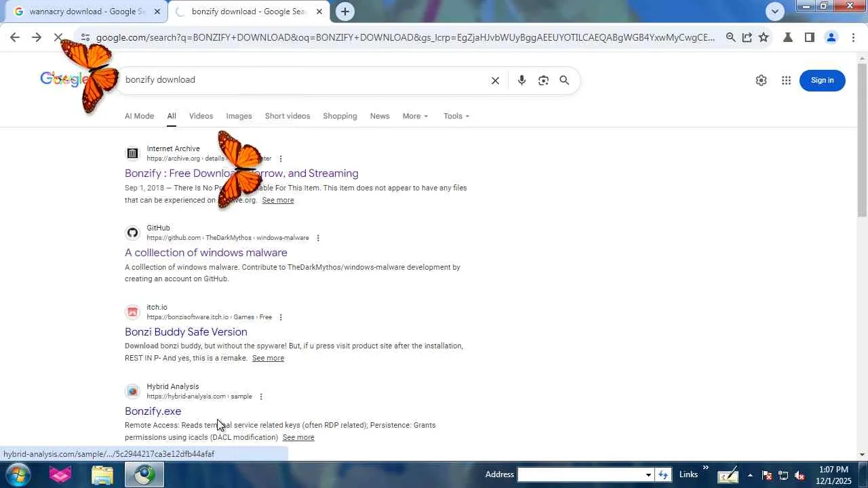Expand See more on Bonzify.exe result
The height and width of the screenshot is (488, 868).
(x=298, y=438)
